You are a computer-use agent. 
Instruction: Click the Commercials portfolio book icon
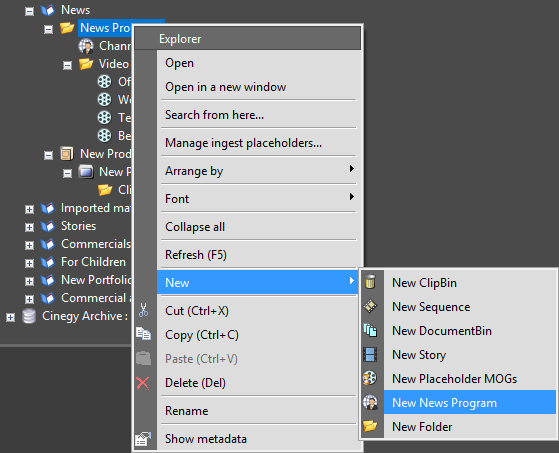[47, 244]
